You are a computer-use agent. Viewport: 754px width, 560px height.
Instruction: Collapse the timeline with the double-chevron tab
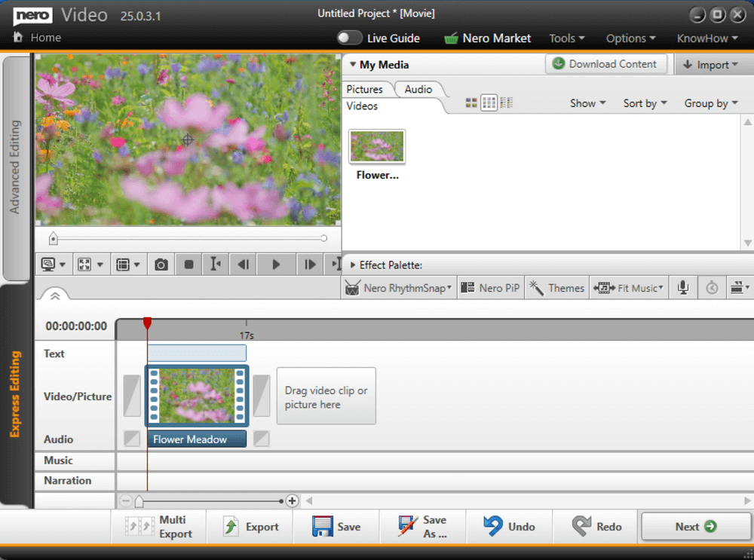coord(55,295)
